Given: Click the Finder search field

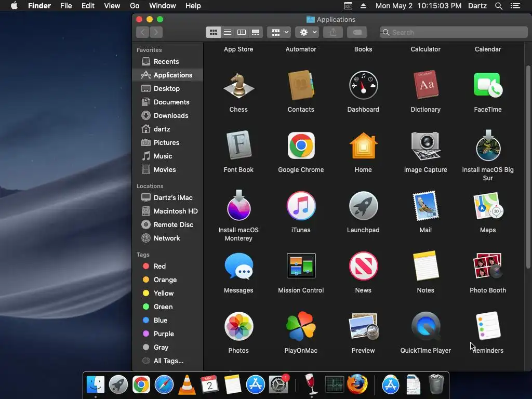Looking at the screenshot, I should tap(454, 32).
